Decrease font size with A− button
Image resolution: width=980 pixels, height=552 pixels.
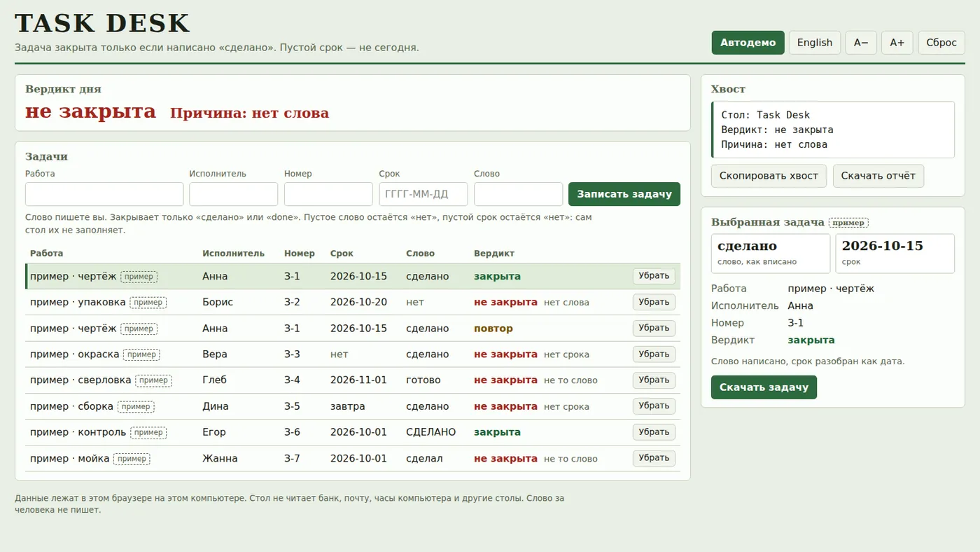861,43
